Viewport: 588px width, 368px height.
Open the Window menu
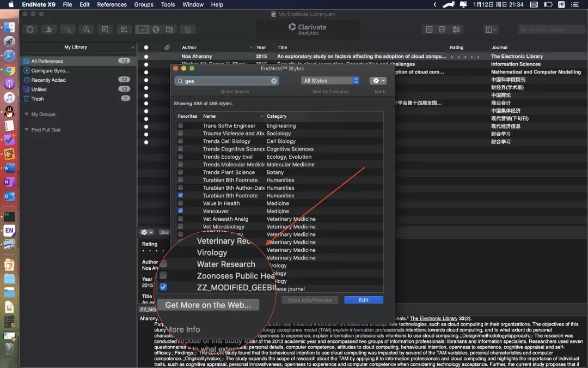click(x=193, y=4)
